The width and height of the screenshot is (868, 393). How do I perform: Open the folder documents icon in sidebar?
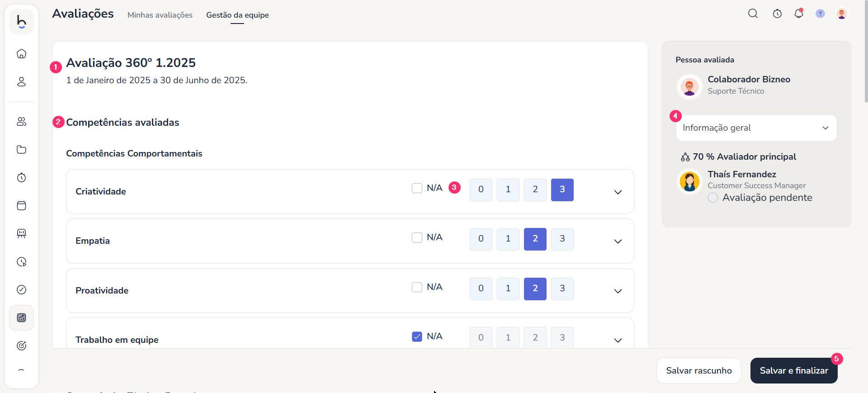coord(21,150)
